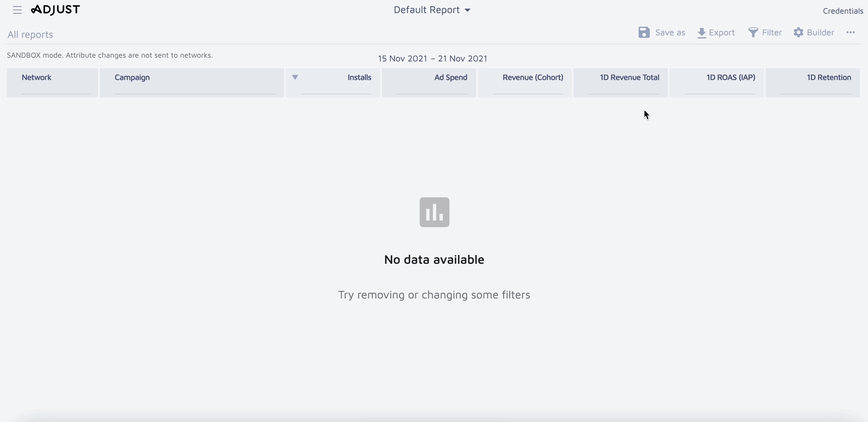Screen dimensions: 868x422
Task: Toggle sorting on the Ad Spend column
Action: (x=451, y=78)
